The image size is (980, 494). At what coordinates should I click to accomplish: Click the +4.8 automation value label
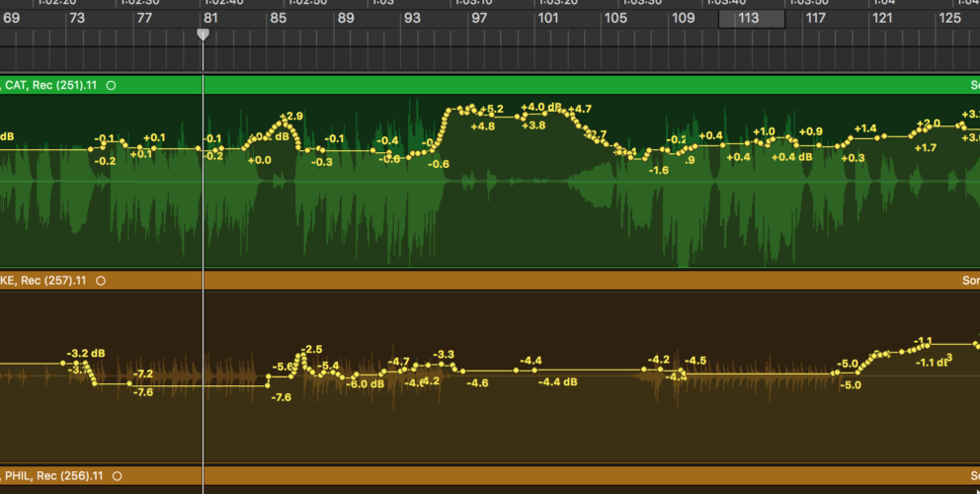tap(482, 126)
